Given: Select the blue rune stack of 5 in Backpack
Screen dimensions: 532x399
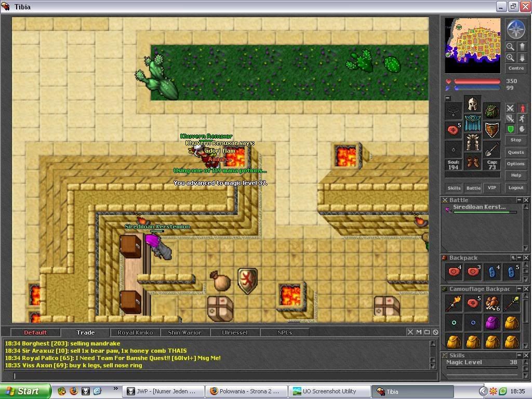Looking at the screenshot, I should coord(511,272).
